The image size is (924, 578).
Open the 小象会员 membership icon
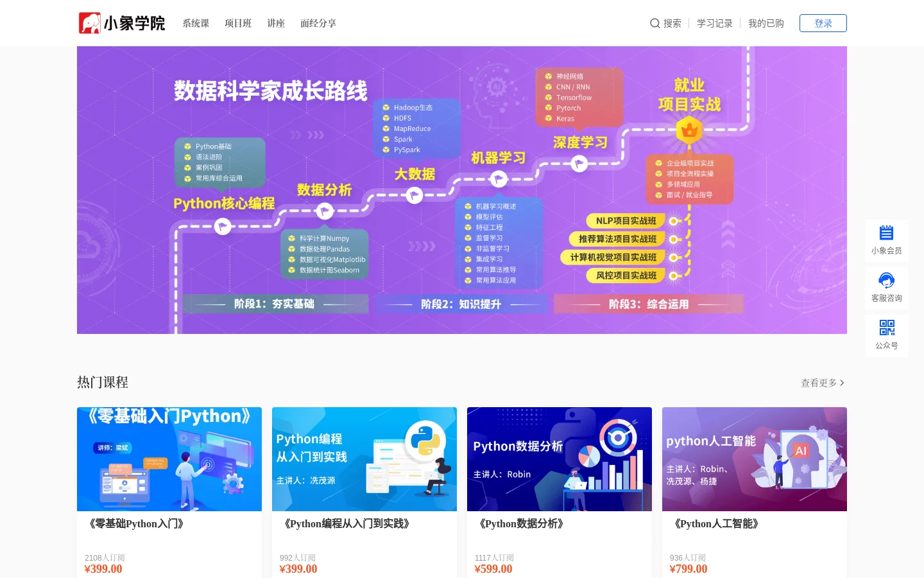(887, 232)
